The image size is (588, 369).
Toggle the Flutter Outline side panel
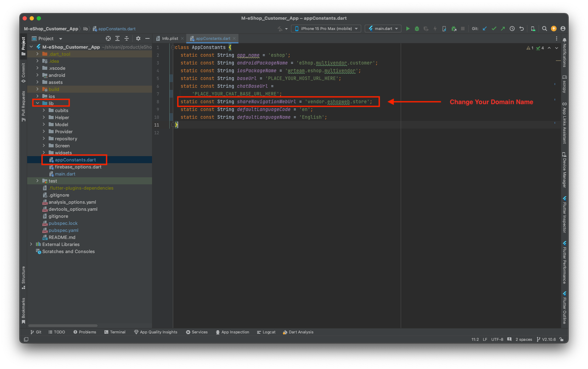tap(564, 308)
